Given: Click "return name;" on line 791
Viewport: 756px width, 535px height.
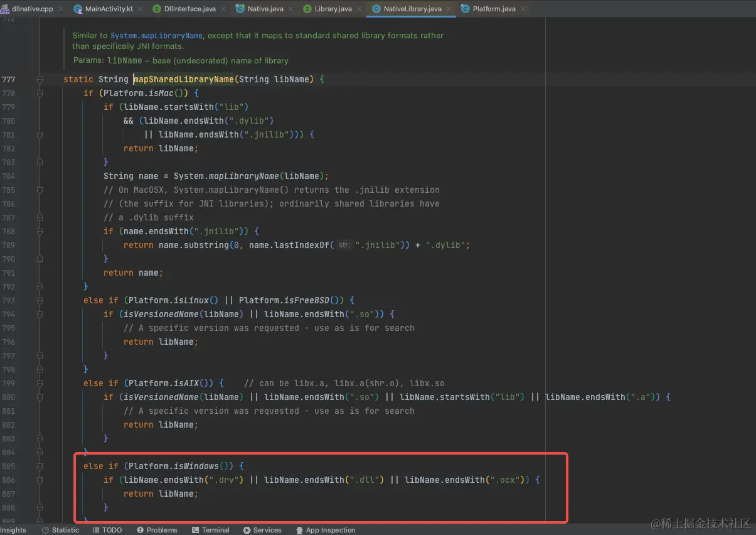Looking at the screenshot, I should tap(134, 273).
